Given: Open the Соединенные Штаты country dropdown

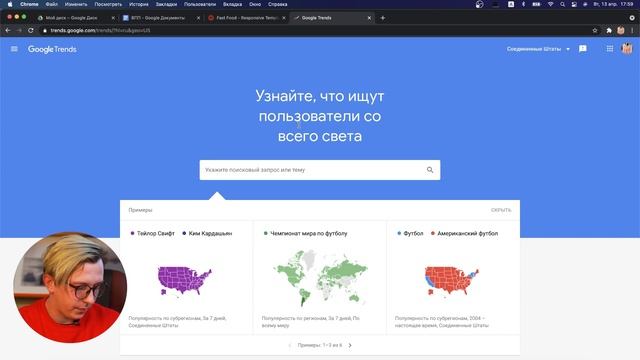Looking at the screenshot, I should (x=538, y=49).
